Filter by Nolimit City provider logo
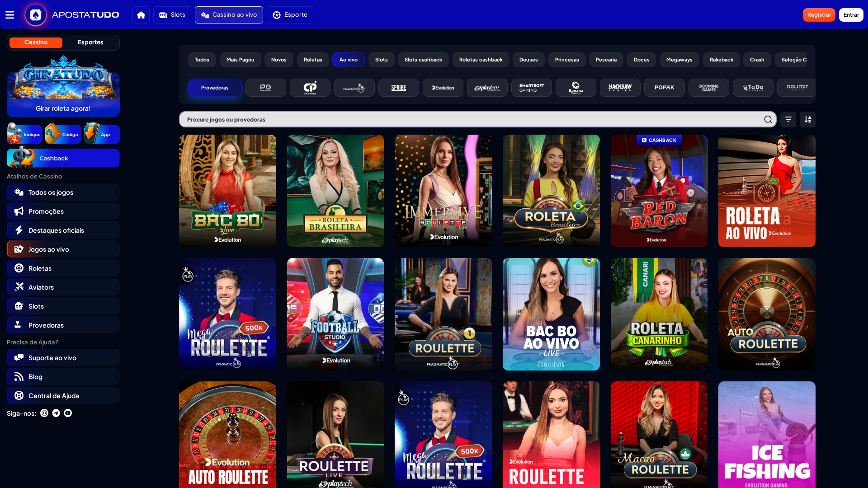This screenshot has width=868, height=488. pyautogui.click(x=797, y=88)
